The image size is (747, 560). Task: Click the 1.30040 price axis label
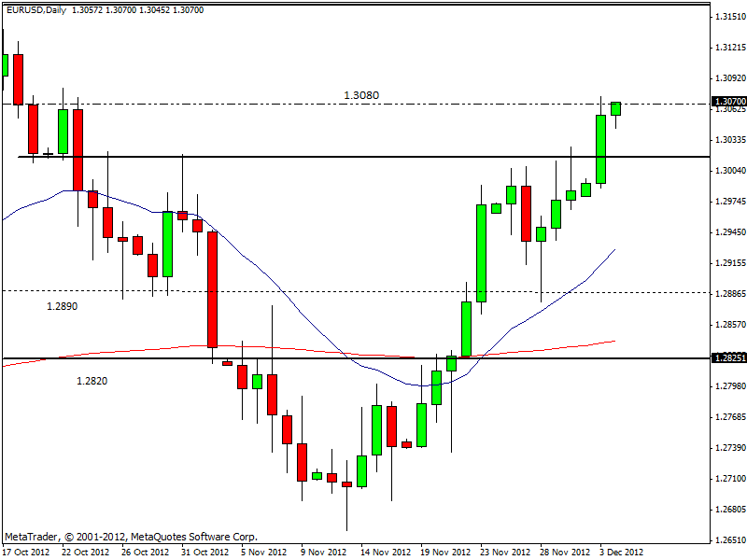(x=729, y=171)
